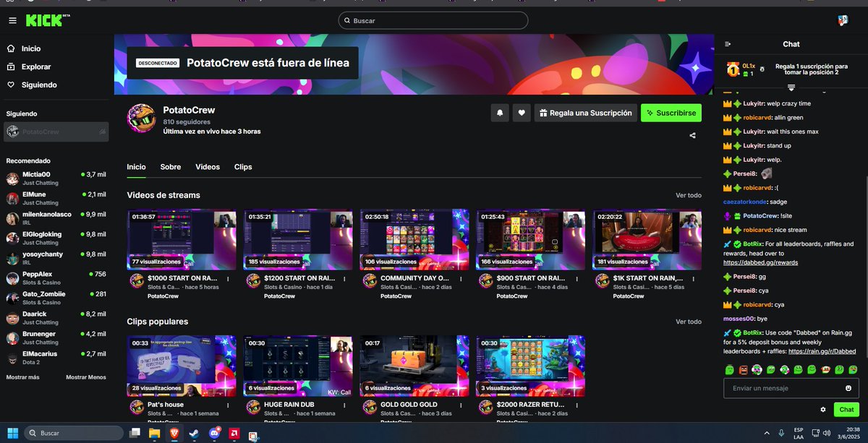Open recommended channel ElMacarius
This screenshot has width=868, height=443.
(56, 358)
